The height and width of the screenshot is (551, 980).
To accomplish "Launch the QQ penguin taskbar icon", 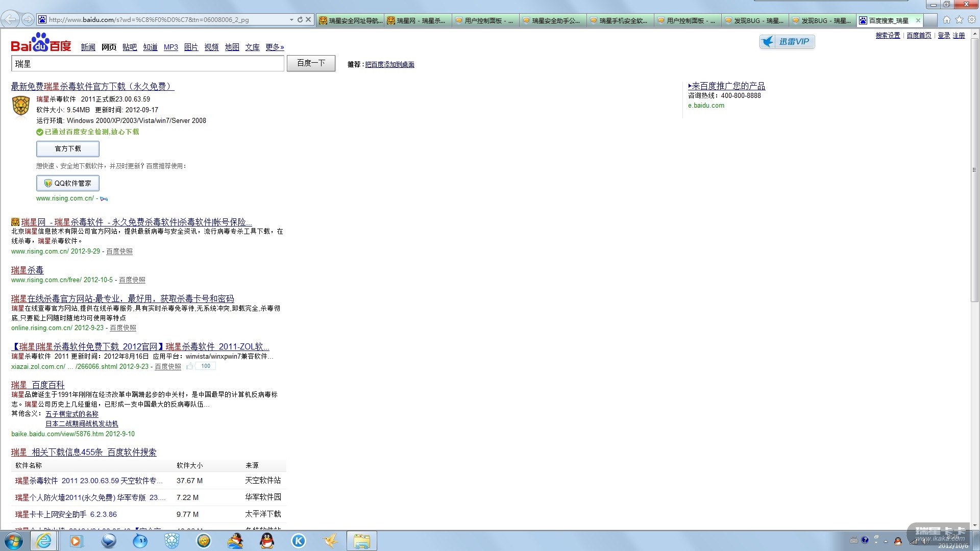I will 267,541.
